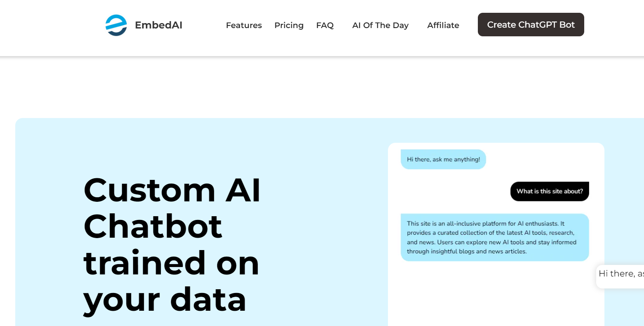This screenshot has width=644, height=326.
Task: Visit the Affiliate page
Action: 443,25
